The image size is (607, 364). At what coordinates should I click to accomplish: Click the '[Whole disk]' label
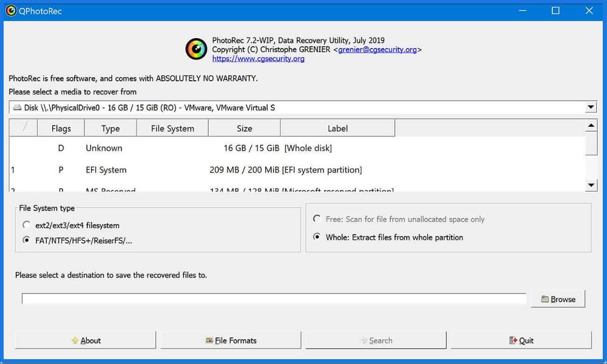coord(308,148)
